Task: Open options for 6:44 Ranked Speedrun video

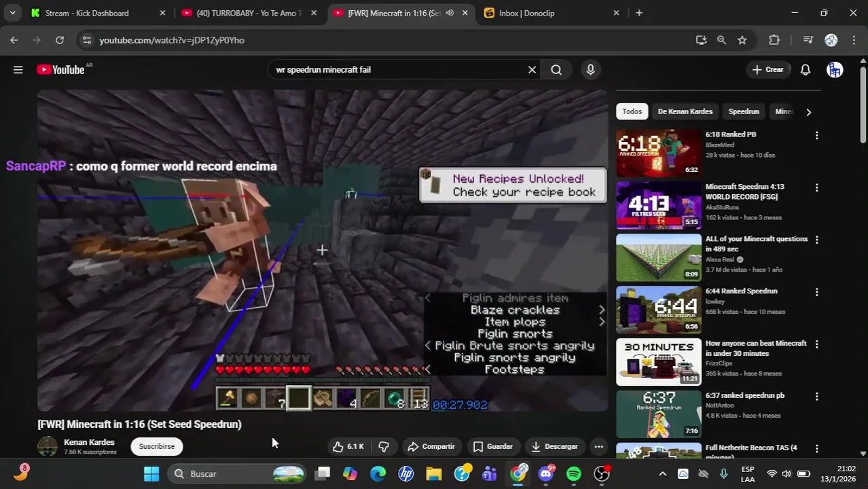Action: [x=816, y=292]
